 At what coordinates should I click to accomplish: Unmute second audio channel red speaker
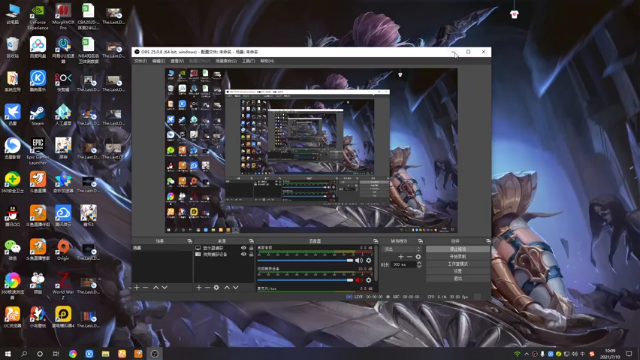click(359, 280)
